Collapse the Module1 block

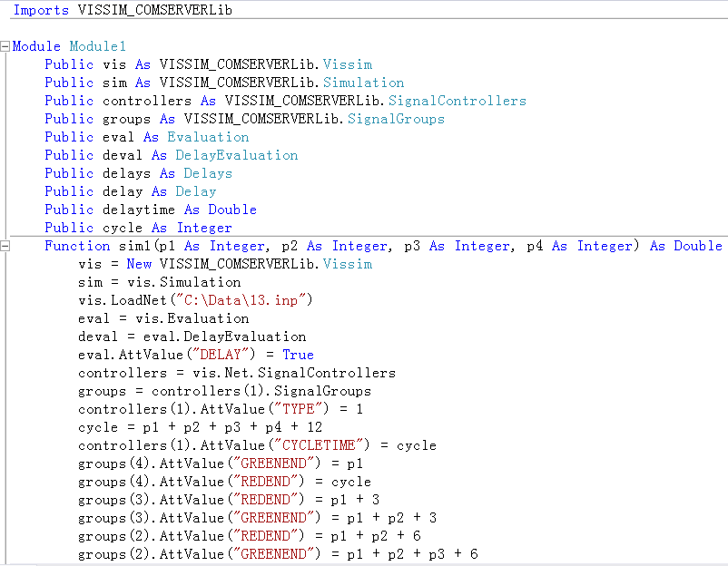tap(5, 46)
